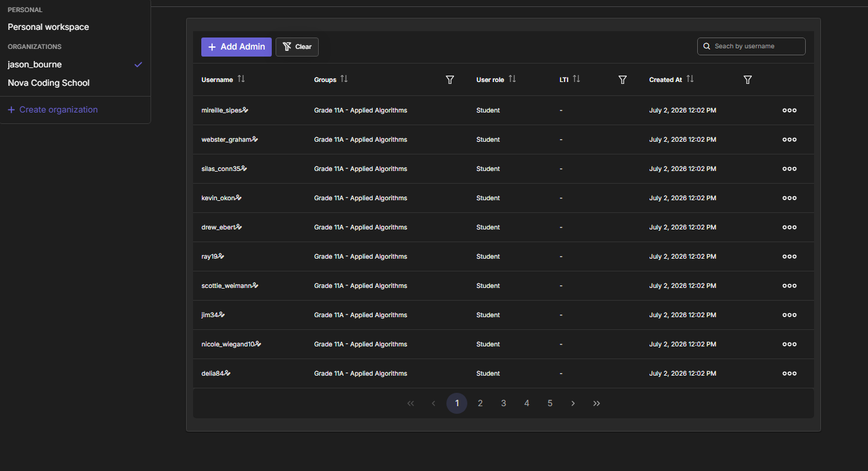
Task: Sort table by User role
Action: pyautogui.click(x=512, y=79)
